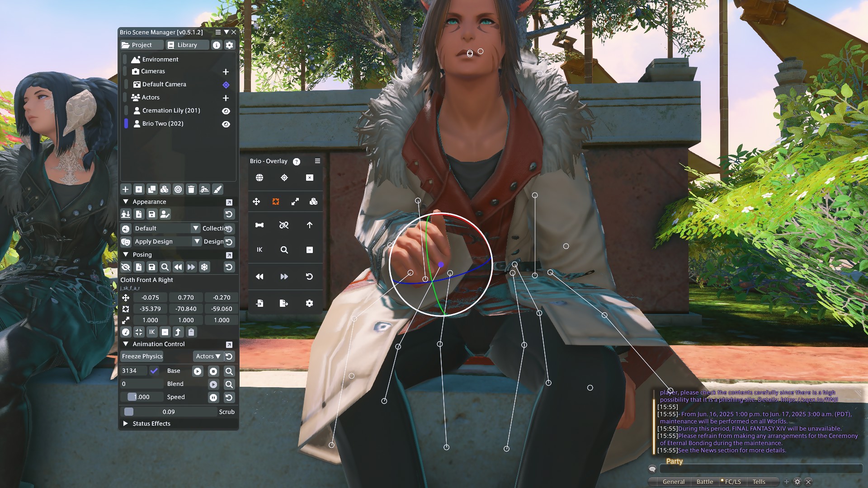Click the redo forward icon in Overlay
Screen dimensions: 868x488
pyautogui.click(x=284, y=277)
